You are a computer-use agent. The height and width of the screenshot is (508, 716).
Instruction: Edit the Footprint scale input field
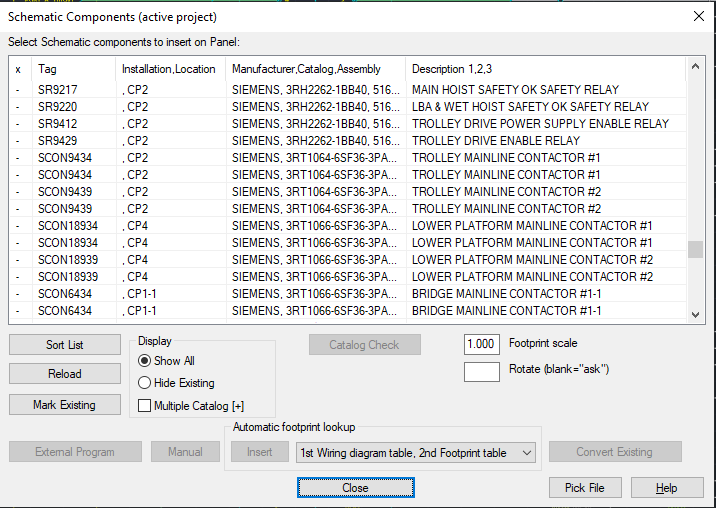coord(481,344)
